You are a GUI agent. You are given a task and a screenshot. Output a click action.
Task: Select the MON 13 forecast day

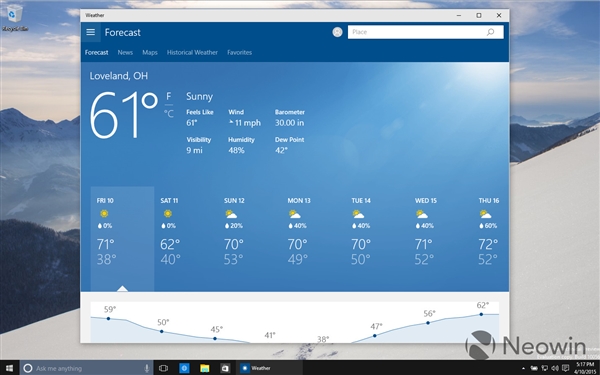point(313,239)
